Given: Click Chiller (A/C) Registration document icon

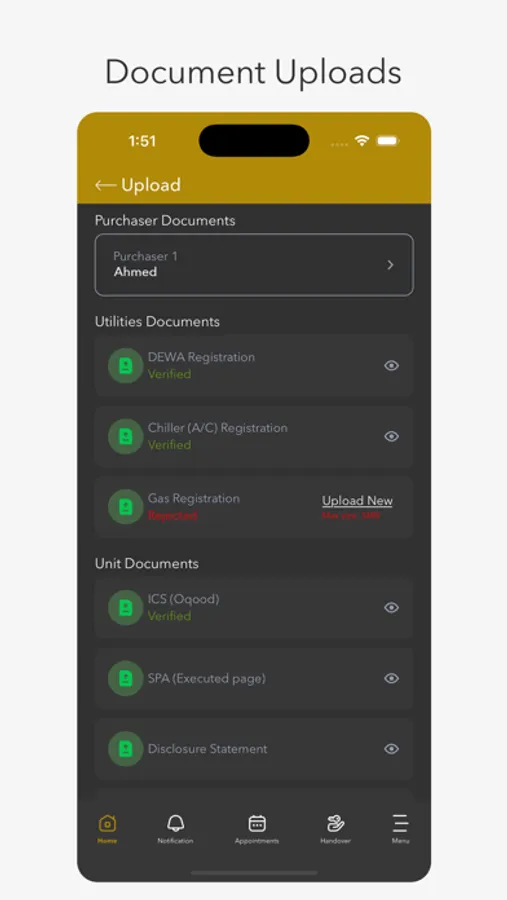Looking at the screenshot, I should pyautogui.click(x=126, y=436).
